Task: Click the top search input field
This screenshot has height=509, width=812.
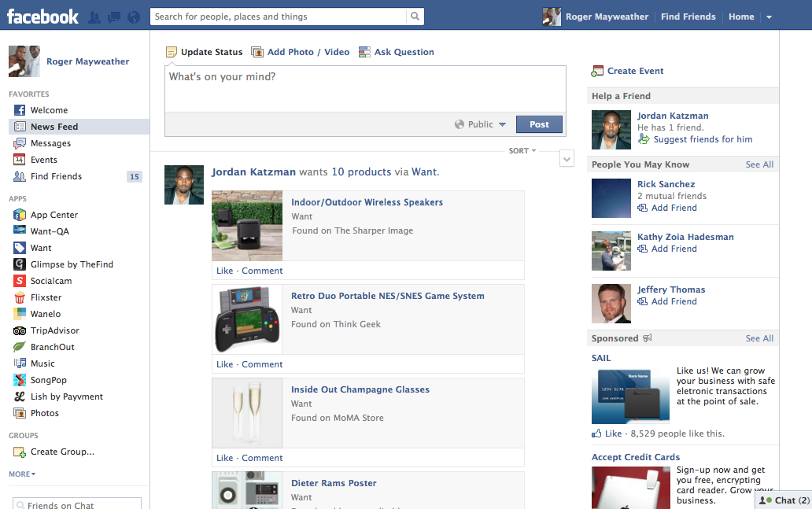Action: click(x=279, y=17)
